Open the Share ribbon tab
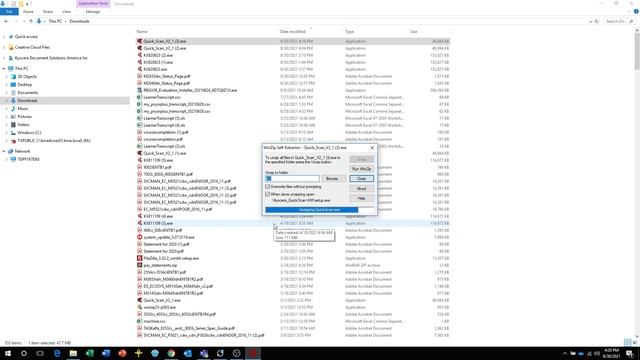Image resolution: width=640 pixels, height=360 pixels. point(48,11)
